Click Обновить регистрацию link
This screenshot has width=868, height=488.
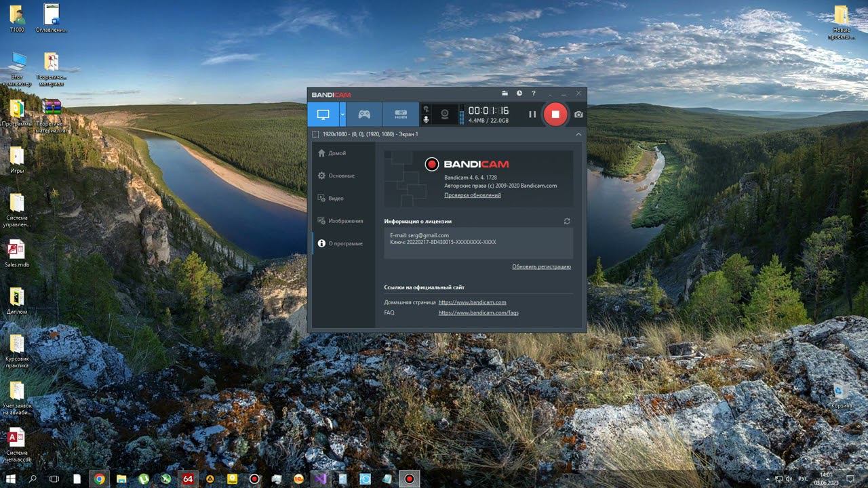[x=541, y=267]
